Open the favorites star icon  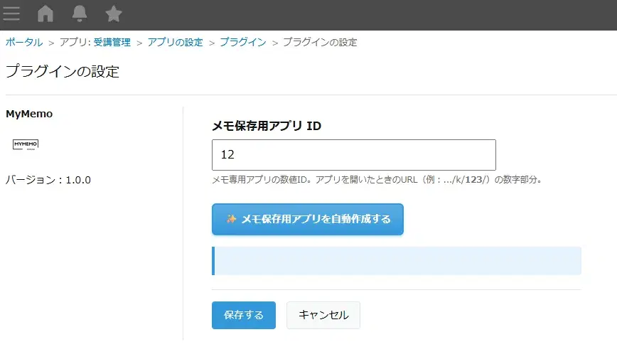coord(114,14)
